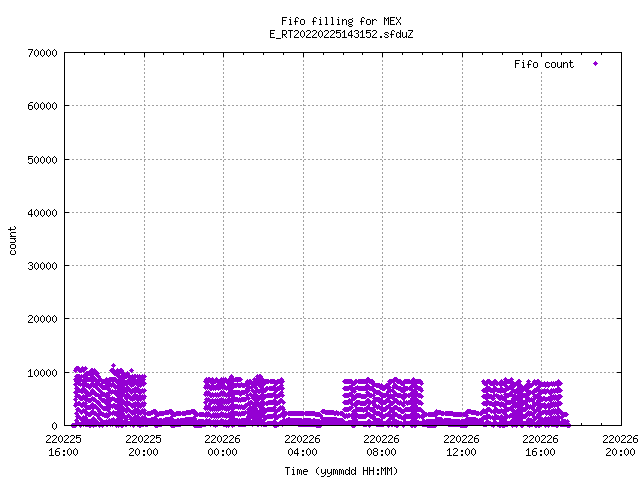The image size is (640, 480).
Task: Click the x-axis tick label 220226 08:00
Action: pos(382,445)
